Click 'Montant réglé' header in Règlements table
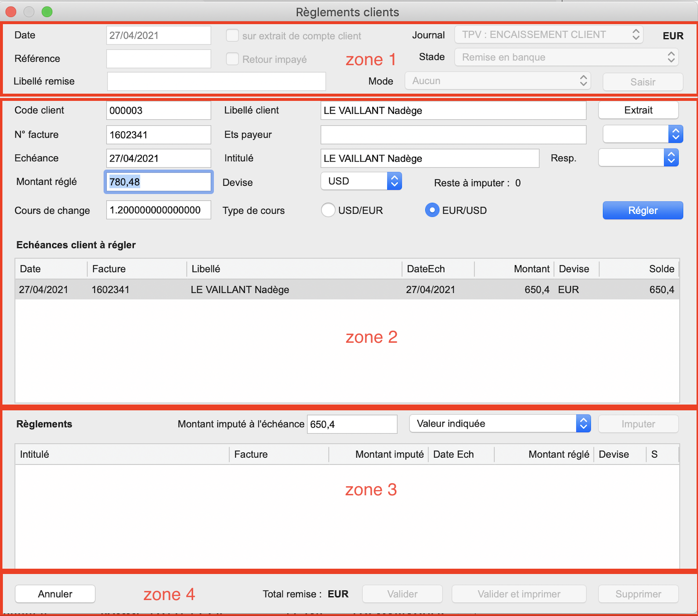 pos(544,454)
